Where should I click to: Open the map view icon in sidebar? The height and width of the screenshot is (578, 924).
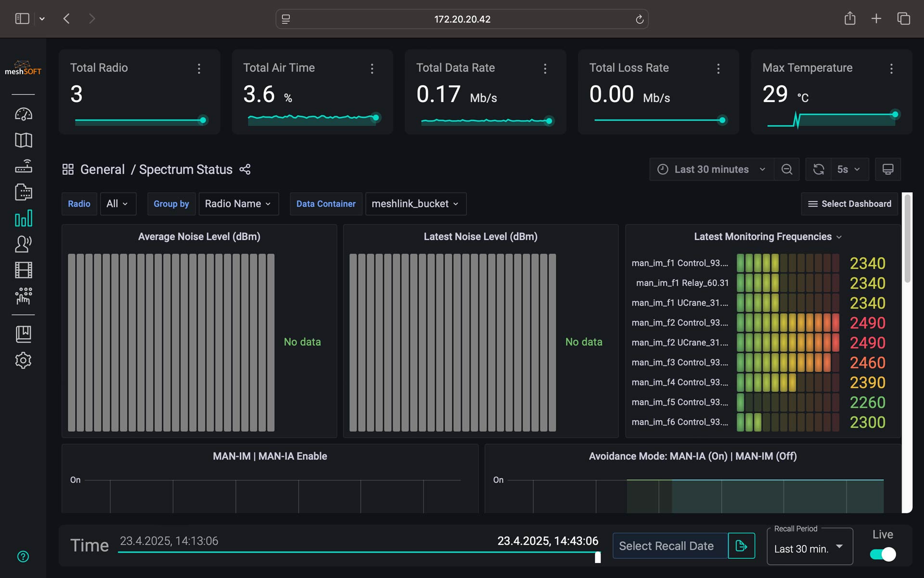[23, 140]
